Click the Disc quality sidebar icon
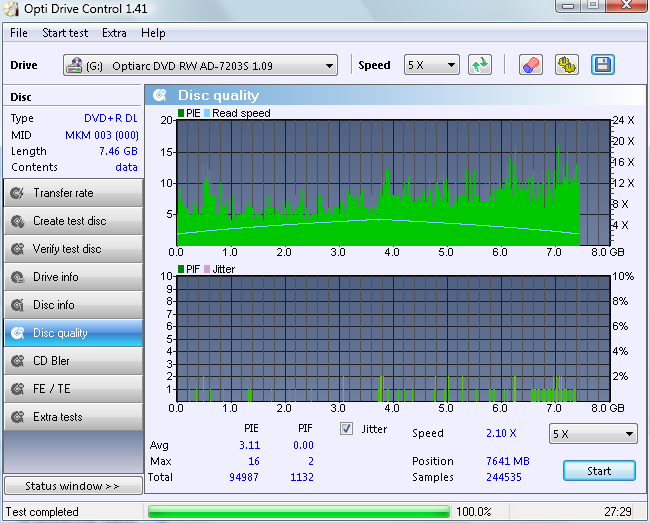 [17, 333]
